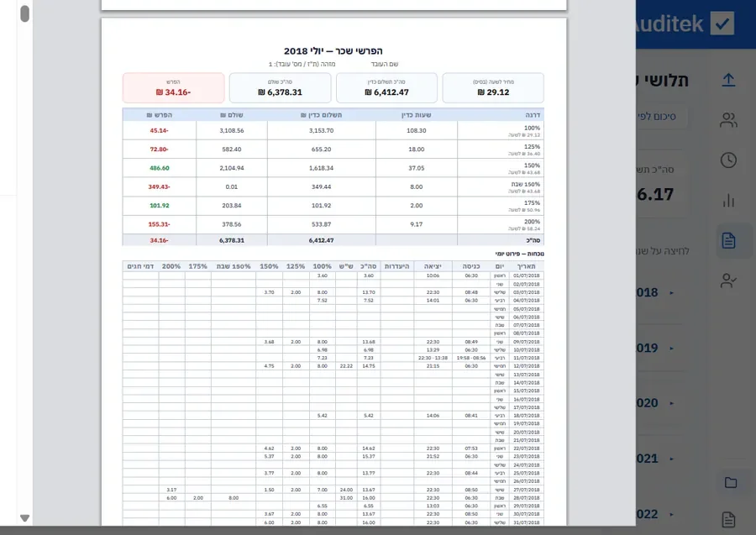Click the 175% rate row label

tap(532, 203)
